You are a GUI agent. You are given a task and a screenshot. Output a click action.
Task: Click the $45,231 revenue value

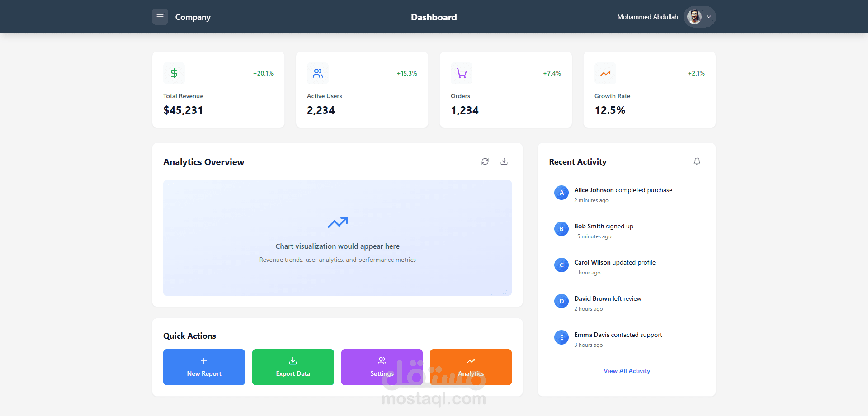183,110
